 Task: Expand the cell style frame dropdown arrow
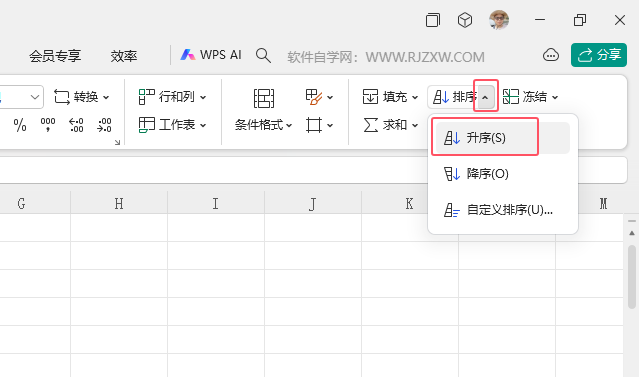[330, 125]
